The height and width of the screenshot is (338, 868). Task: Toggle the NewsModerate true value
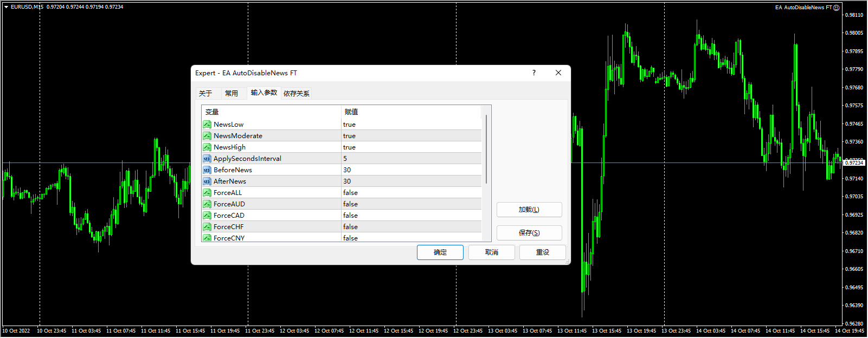[410, 136]
